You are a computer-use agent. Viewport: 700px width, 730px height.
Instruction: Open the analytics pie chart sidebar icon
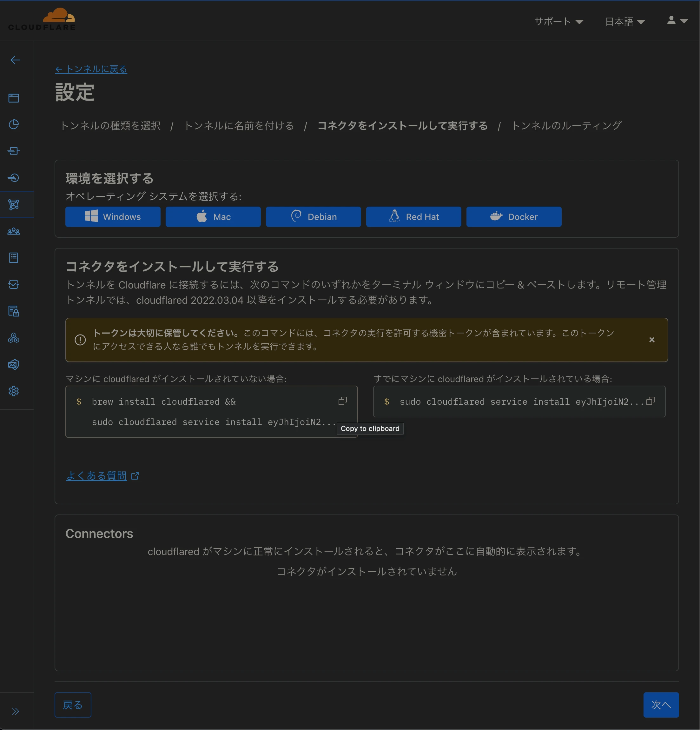tap(14, 124)
